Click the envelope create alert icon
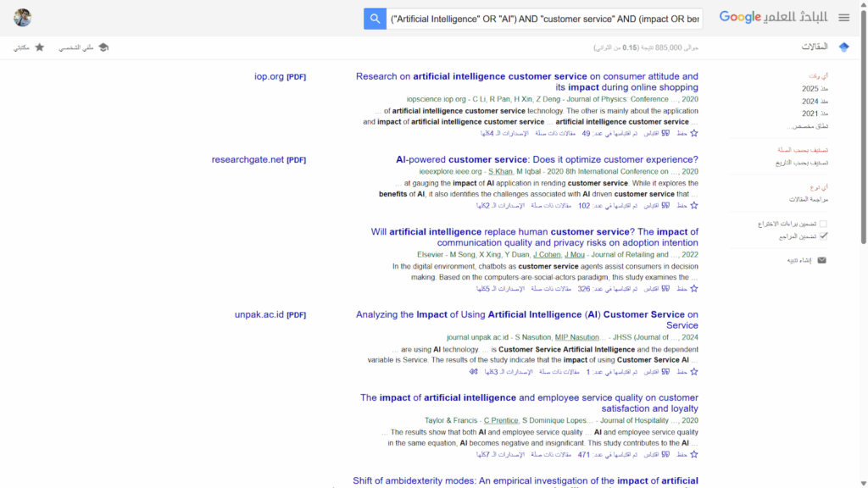Viewport: 868px width, 488px height. tap(821, 260)
